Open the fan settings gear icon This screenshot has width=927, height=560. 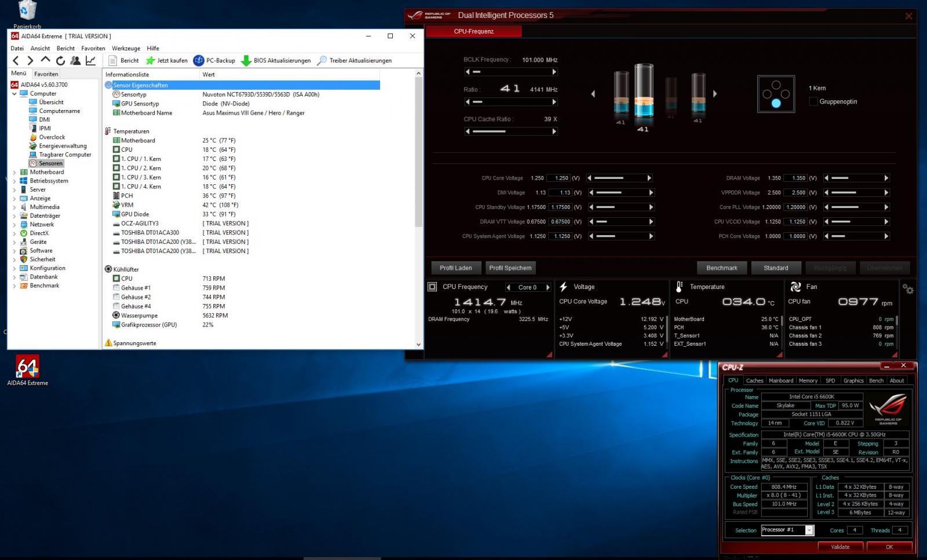(x=908, y=289)
